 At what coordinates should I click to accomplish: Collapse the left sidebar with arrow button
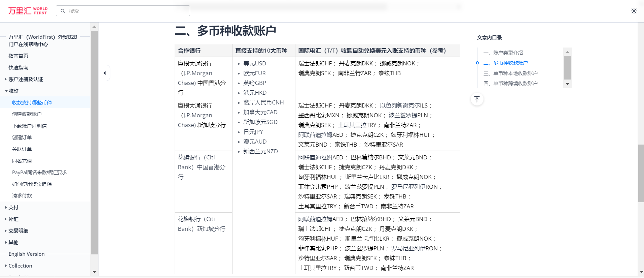click(105, 73)
